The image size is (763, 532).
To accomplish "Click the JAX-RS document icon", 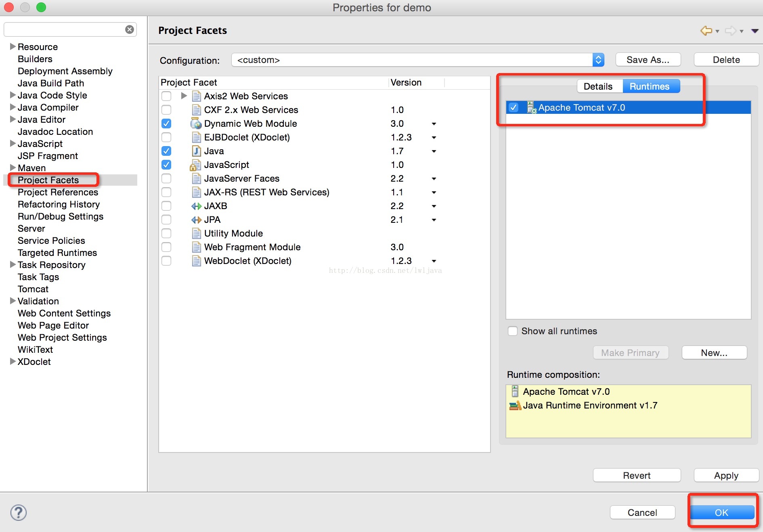I will click(196, 192).
